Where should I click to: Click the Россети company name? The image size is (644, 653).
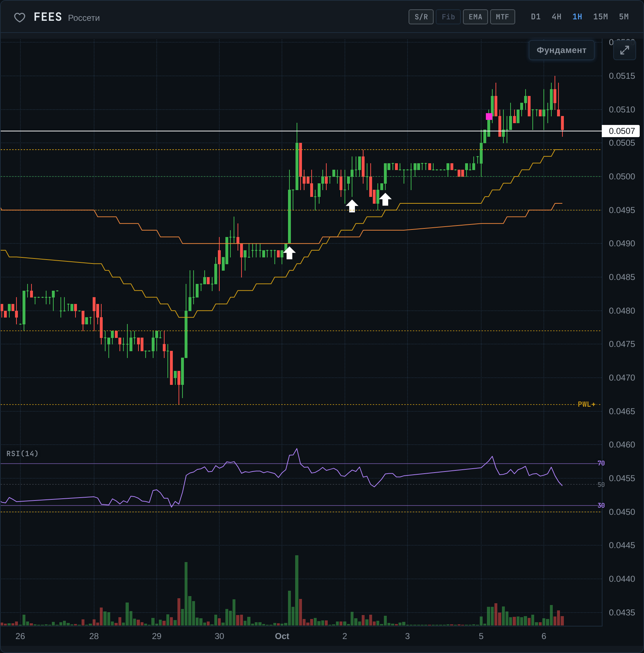(84, 18)
